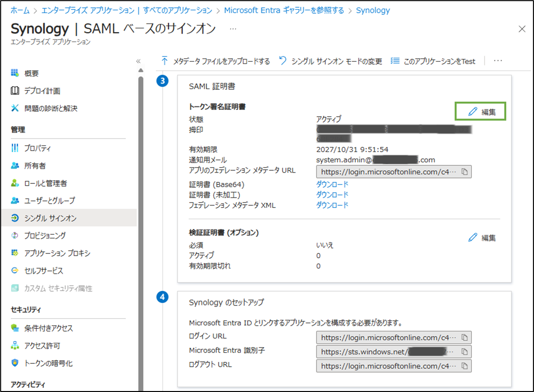The width and height of the screenshot is (534, 392).
Task: Open プロビジョニング cycle icon
Action: click(15, 235)
